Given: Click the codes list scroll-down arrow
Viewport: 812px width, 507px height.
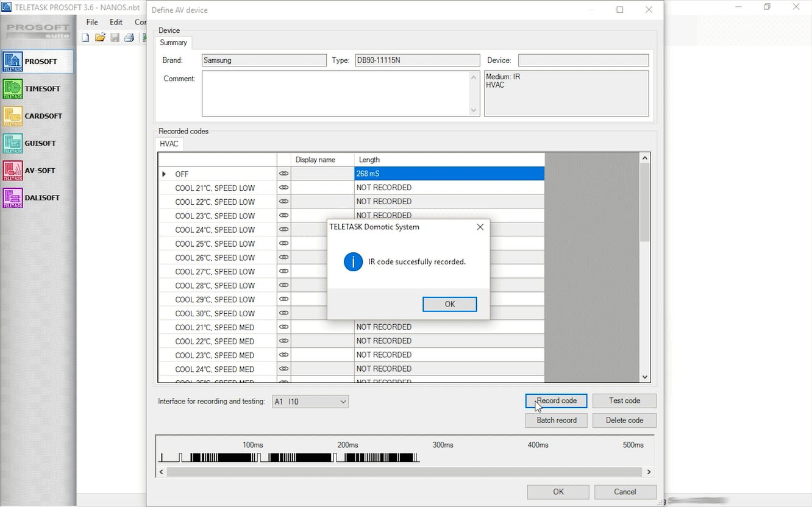Looking at the screenshot, I should (x=645, y=377).
